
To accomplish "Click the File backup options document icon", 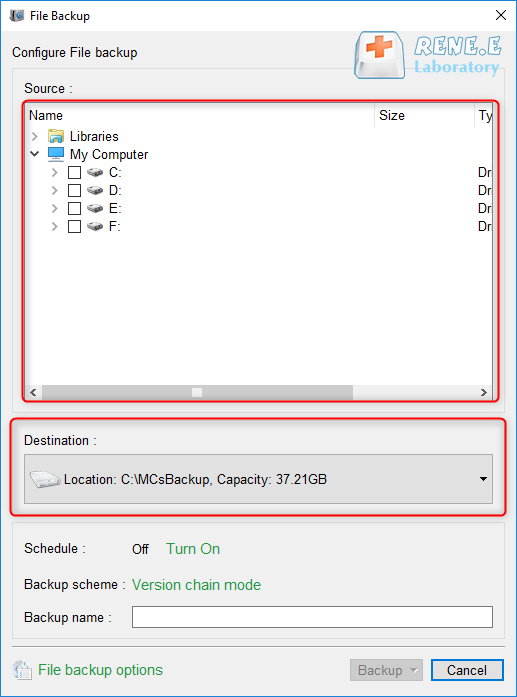I will [22, 670].
